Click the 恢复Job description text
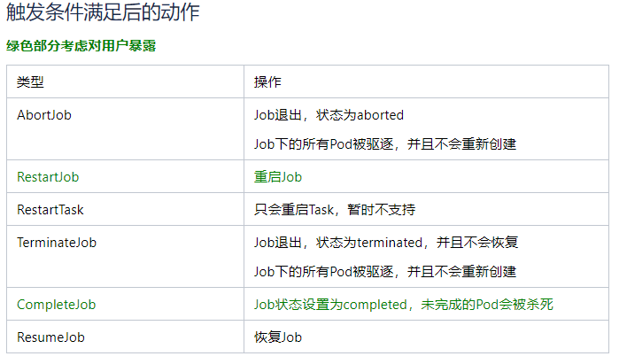The image size is (627, 364). (x=278, y=337)
